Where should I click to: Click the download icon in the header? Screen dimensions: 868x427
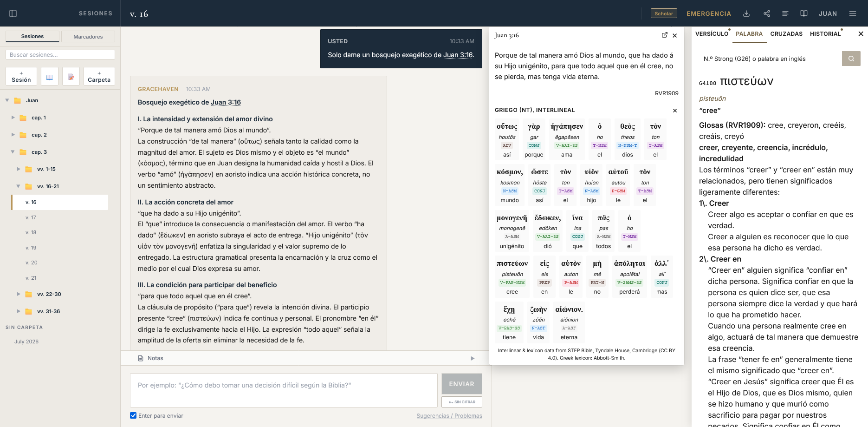[746, 13]
